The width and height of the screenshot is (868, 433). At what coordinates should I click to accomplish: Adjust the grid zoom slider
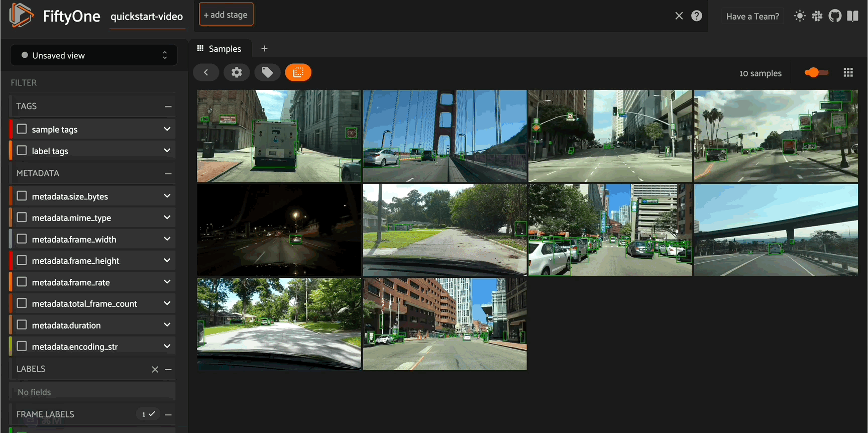click(x=816, y=73)
